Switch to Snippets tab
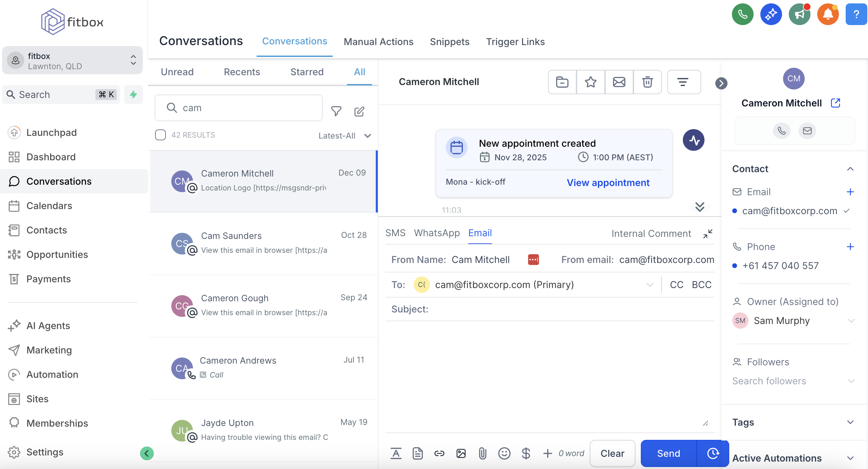 (x=449, y=42)
